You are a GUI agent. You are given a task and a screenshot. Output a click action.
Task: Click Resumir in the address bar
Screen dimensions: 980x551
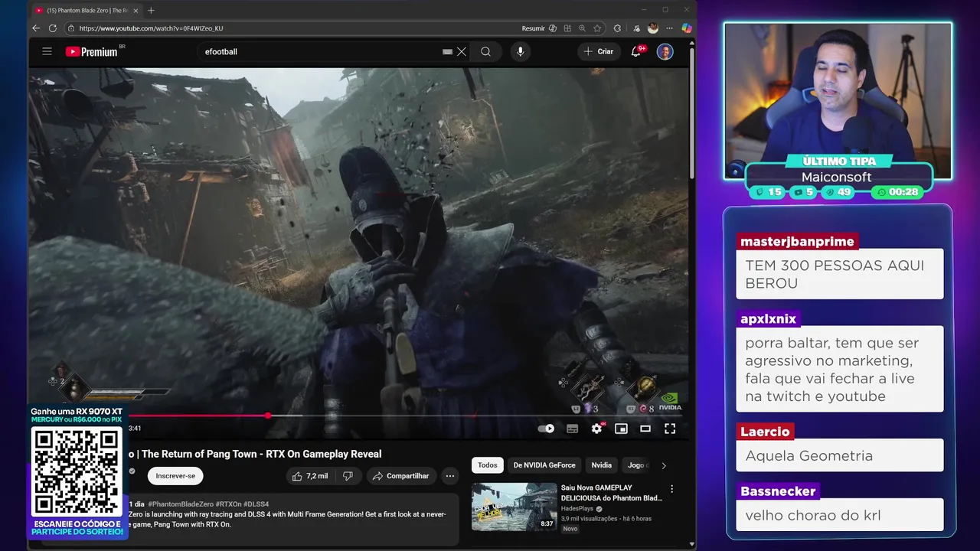click(533, 28)
